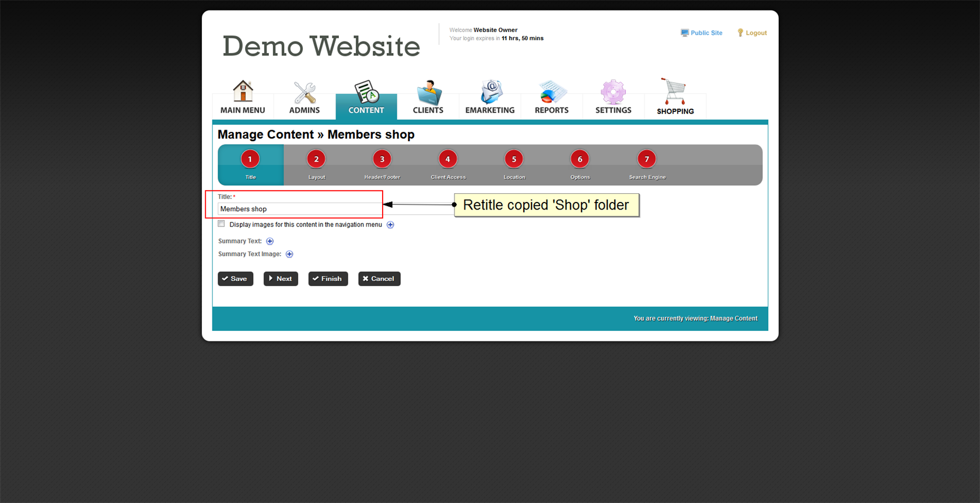Screen dimensions: 980x503
Task: Open the Main Menu house icon
Action: (x=243, y=92)
